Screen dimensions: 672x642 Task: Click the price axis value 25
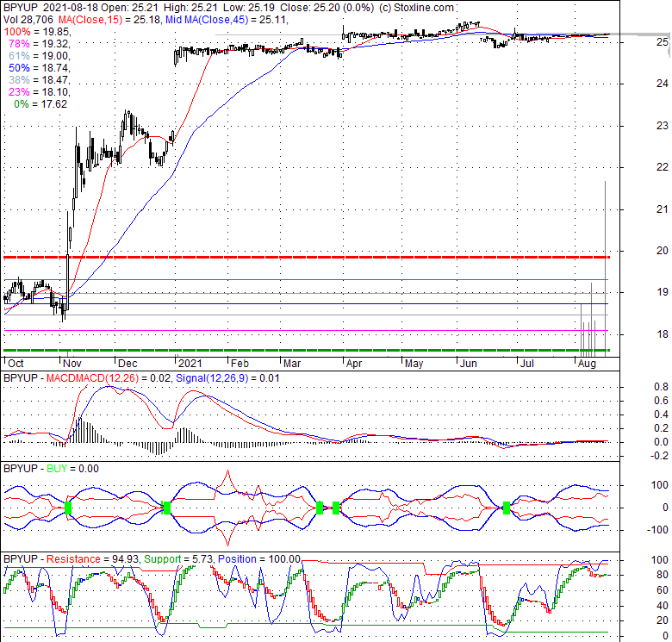(663, 42)
